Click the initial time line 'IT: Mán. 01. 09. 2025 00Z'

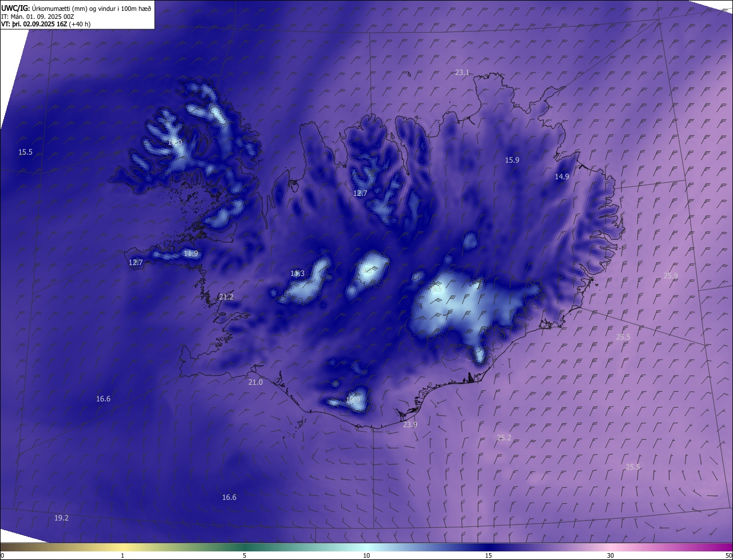tap(37, 17)
